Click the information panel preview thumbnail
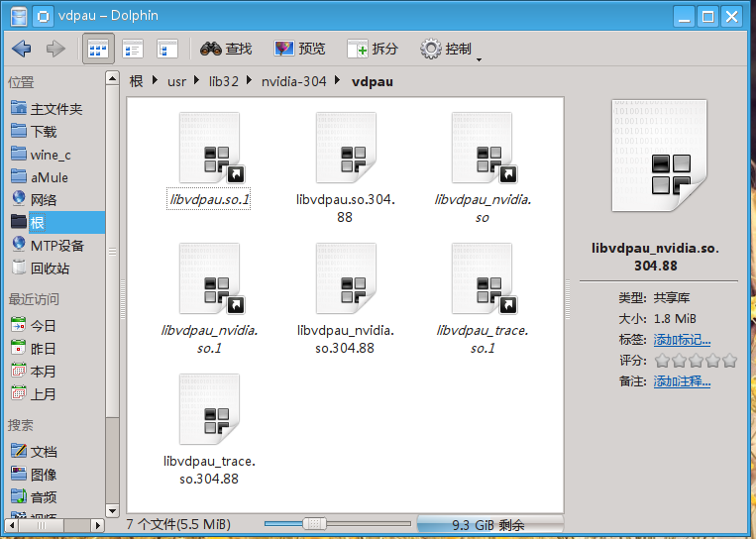The width and height of the screenshot is (756, 539). point(659,156)
